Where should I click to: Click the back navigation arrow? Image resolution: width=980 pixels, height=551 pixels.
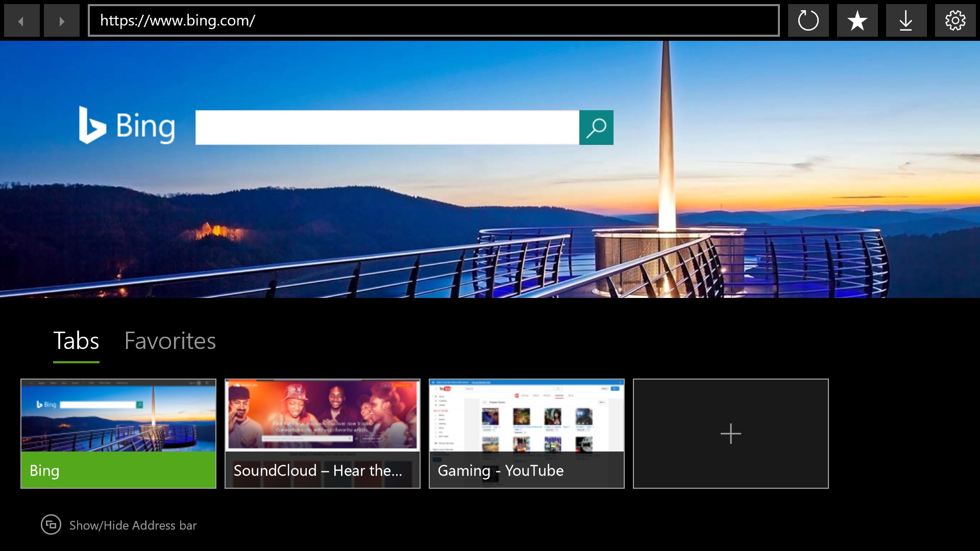click(21, 20)
